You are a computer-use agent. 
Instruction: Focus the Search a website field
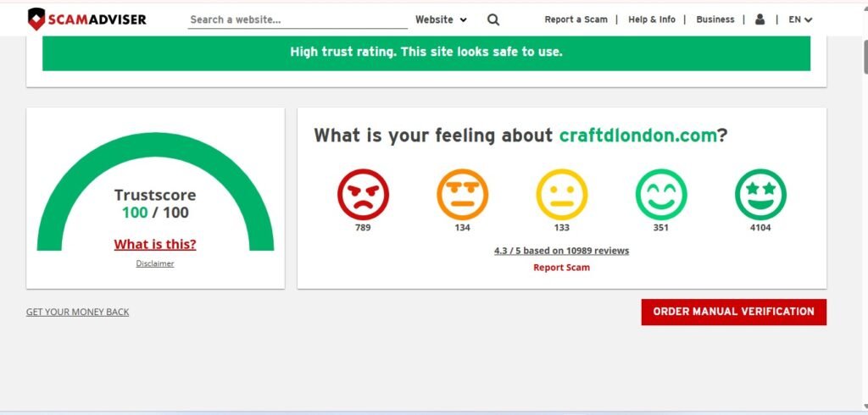coord(298,20)
